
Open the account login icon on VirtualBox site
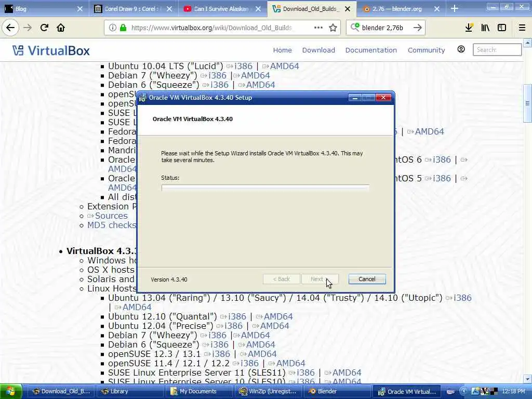(461, 49)
